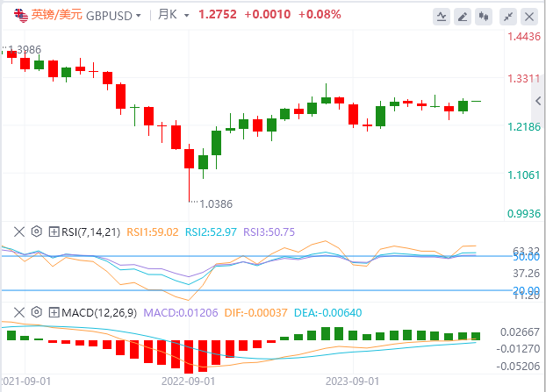
Task: Click the current price 1.2752
Action: pos(218,15)
